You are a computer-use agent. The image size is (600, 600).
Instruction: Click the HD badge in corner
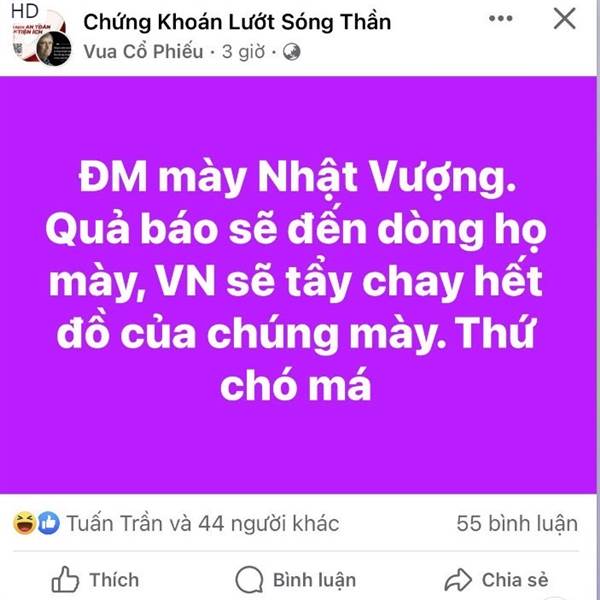coord(24,11)
